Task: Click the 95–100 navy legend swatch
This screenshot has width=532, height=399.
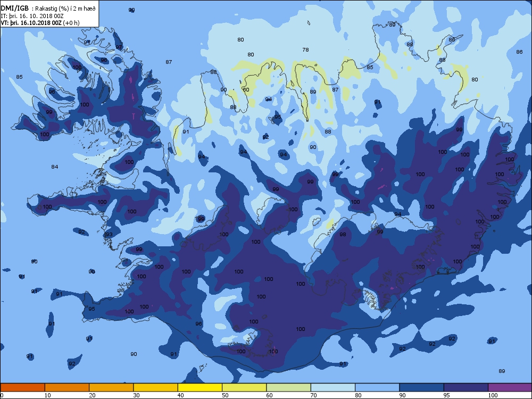Action: pyautogui.click(x=466, y=387)
